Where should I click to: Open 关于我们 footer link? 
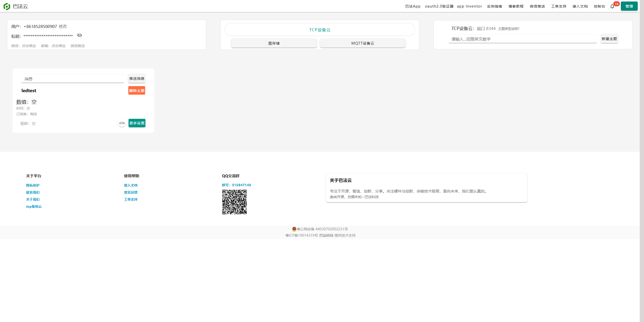(x=33, y=199)
